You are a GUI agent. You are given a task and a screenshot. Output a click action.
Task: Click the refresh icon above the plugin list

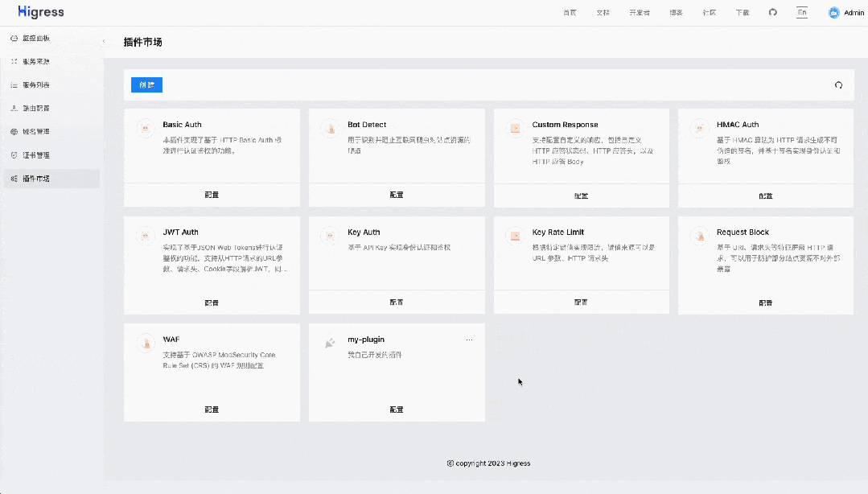pyautogui.click(x=838, y=84)
